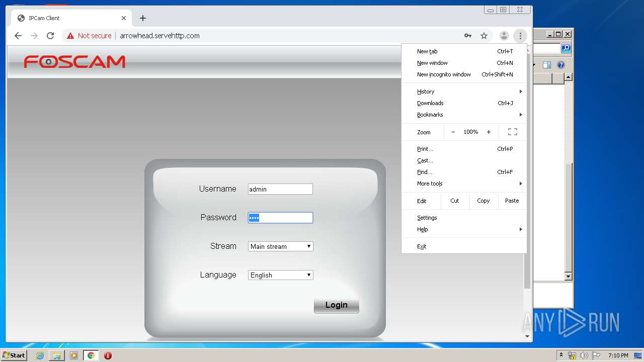Go back using Chrome's back arrow
The width and height of the screenshot is (644, 362).
[x=18, y=36]
